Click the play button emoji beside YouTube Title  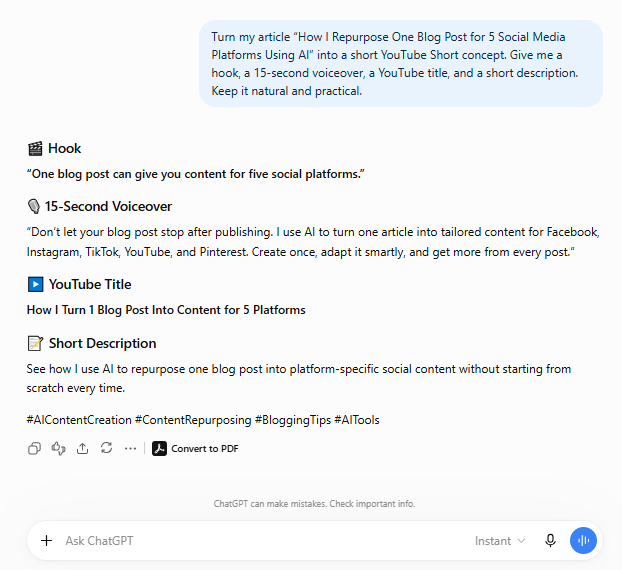coord(36,284)
